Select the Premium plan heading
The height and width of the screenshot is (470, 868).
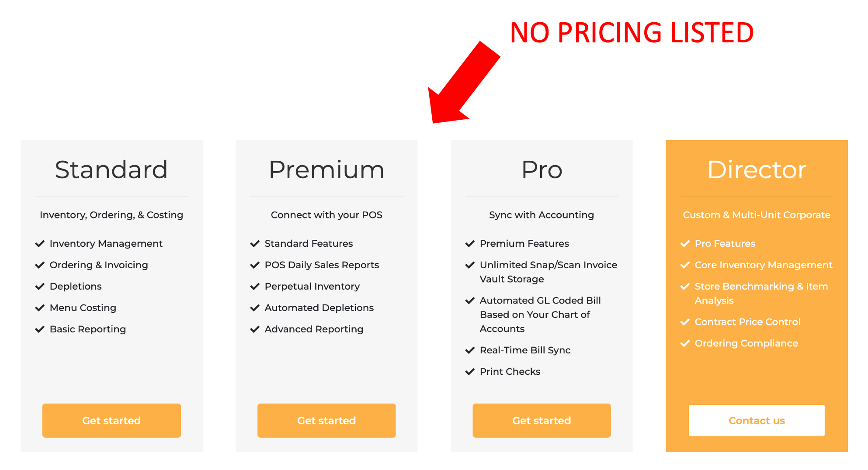[x=326, y=169]
